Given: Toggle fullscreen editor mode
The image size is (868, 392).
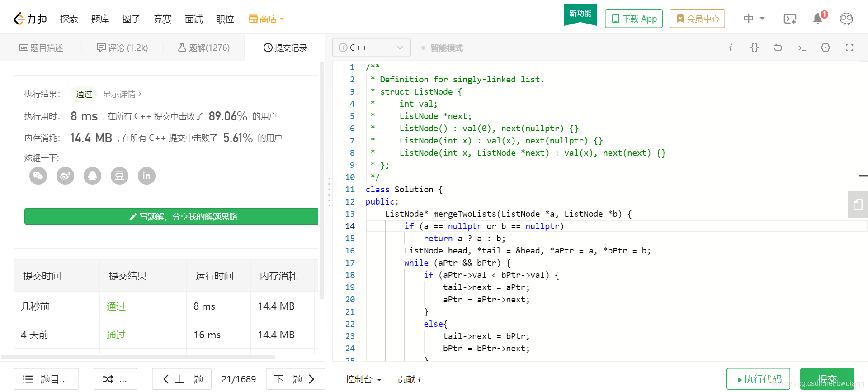Looking at the screenshot, I should (849, 48).
